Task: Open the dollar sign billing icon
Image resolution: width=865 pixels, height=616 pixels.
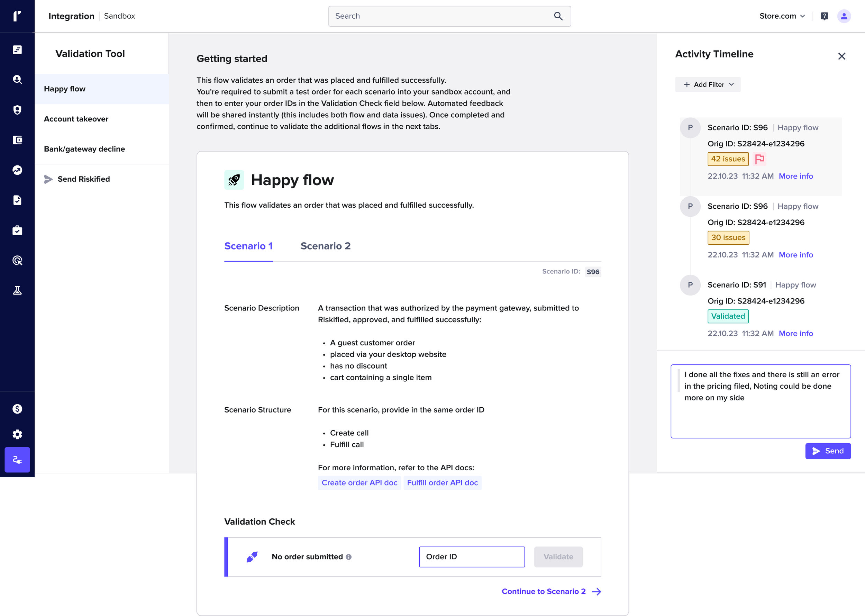Action: point(17,408)
